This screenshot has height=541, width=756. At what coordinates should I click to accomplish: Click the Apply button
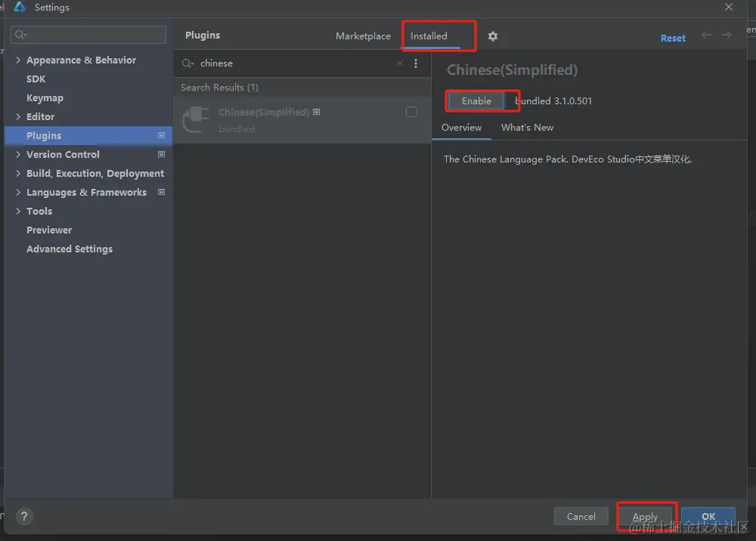(x=645, y=516)
